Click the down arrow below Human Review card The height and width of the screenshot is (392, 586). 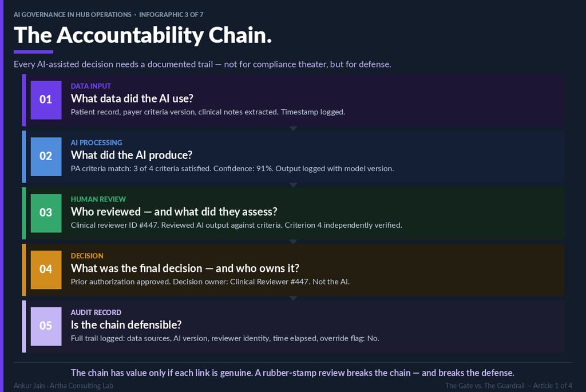tap(293, 242)
